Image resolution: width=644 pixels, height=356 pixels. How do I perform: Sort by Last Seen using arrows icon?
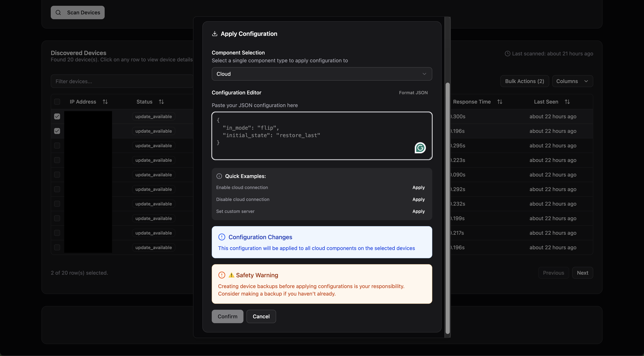[x=567, y=102]
